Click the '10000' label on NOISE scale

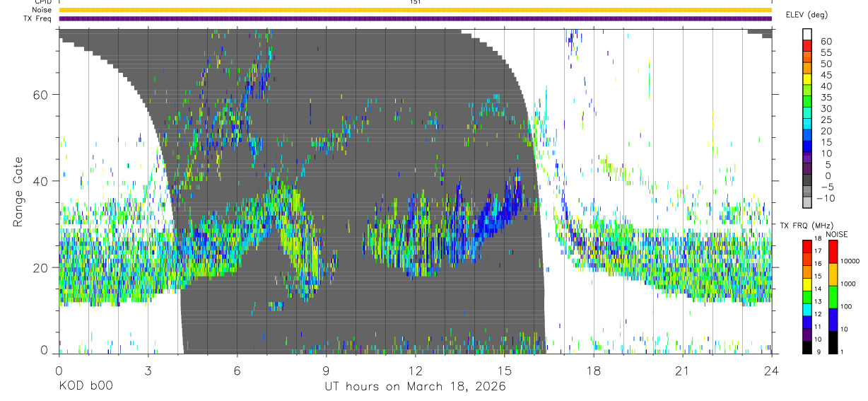pos(850,262)
